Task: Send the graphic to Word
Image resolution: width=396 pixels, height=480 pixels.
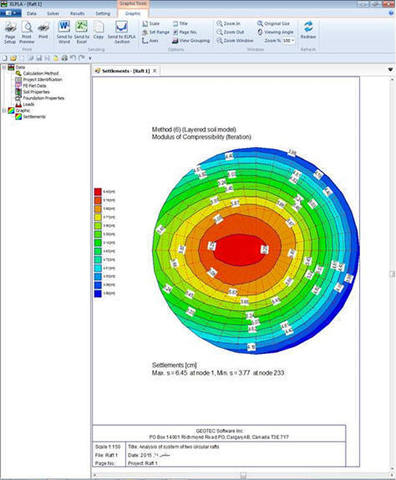Action: pyautogui.click(x=64, y=33)
